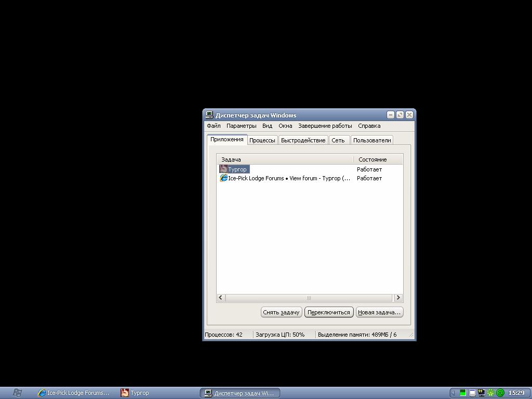Open the Вид menu
Image resolution: width=532 pixels, height=399 pixels.
(267, 126)
